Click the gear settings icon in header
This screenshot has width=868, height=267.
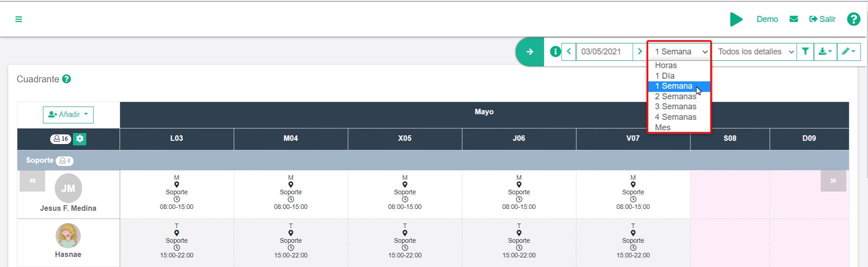coord(80,139)
